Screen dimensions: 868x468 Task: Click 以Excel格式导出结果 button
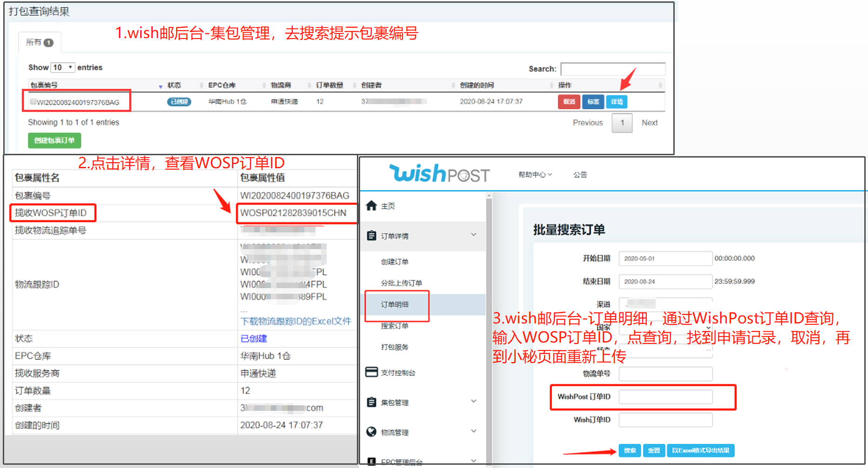[700, 450]
